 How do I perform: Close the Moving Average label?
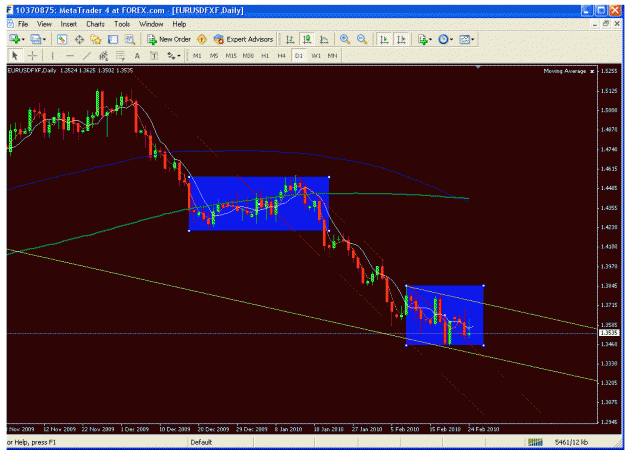click(592, 71)
